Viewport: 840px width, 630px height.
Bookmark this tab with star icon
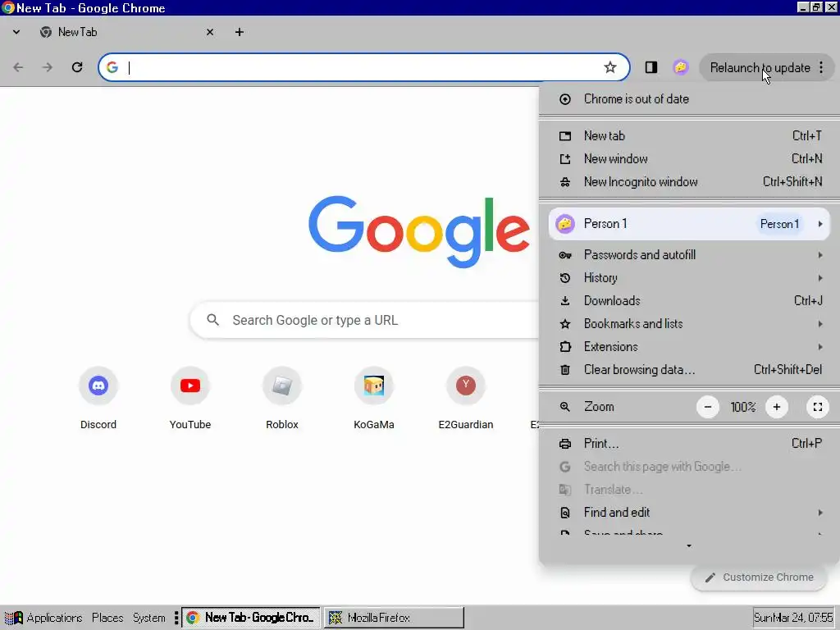[x=609, y=67]
